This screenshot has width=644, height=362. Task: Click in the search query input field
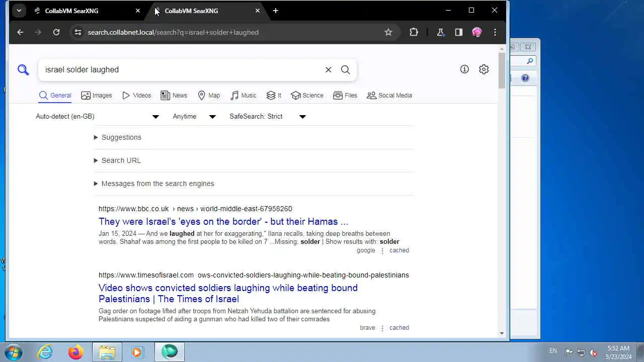(181, 70)
